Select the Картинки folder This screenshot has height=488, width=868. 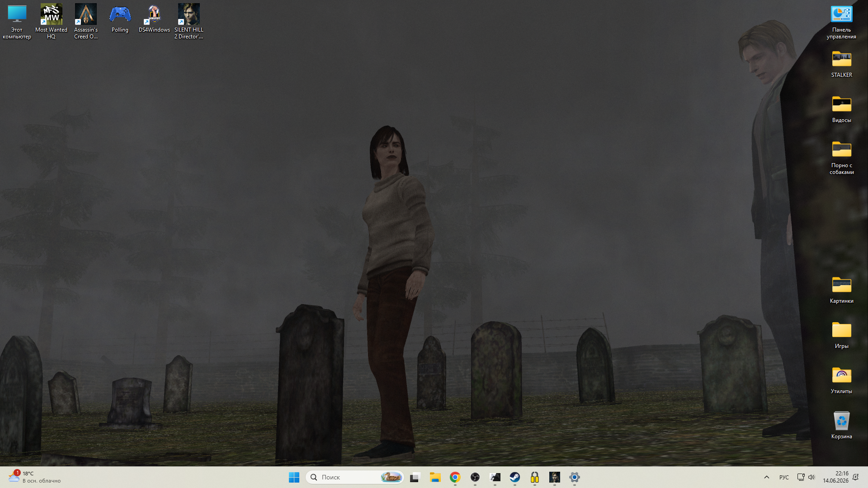tap(841, 290)
